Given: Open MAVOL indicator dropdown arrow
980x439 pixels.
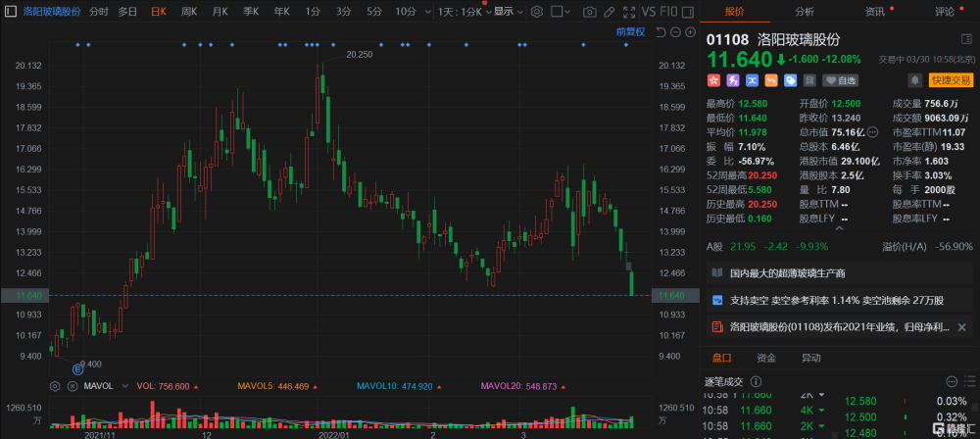Looking at the screenshot, I should pos(124,386).
